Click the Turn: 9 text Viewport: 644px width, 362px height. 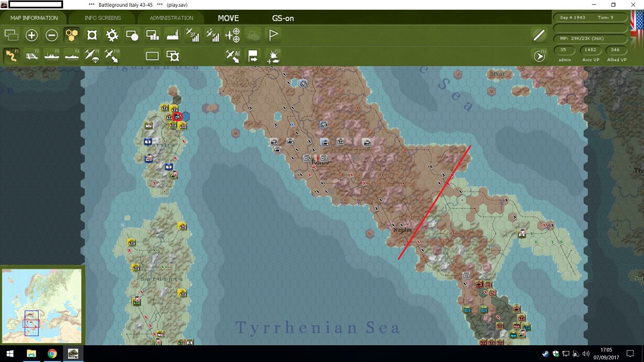click(x=606, y=17)
